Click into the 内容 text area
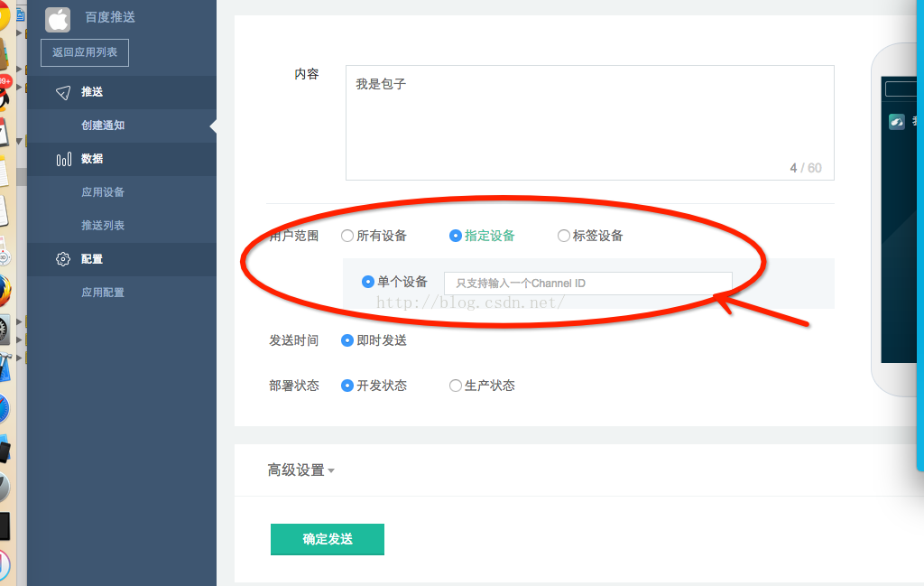The image size is (924, 586). point(590,123)
